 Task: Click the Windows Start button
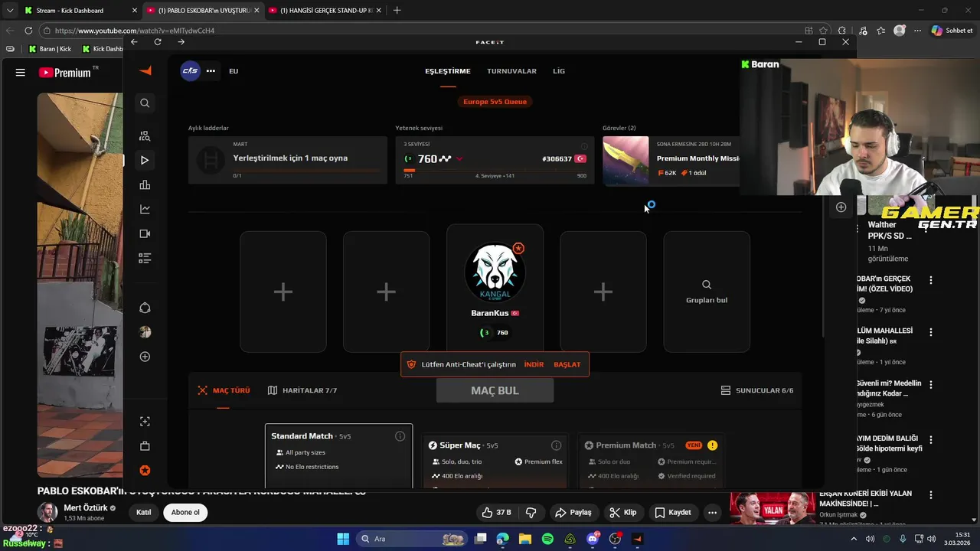coord(343,539)
